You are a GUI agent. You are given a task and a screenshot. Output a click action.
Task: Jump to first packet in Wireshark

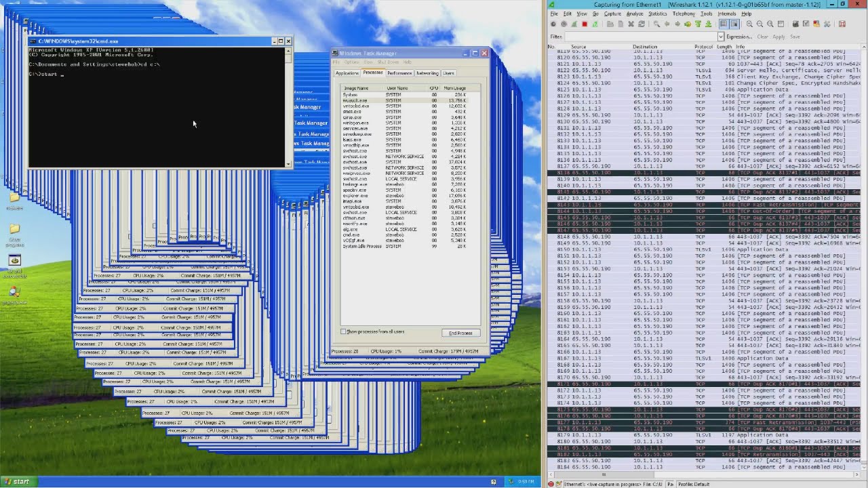698,24
